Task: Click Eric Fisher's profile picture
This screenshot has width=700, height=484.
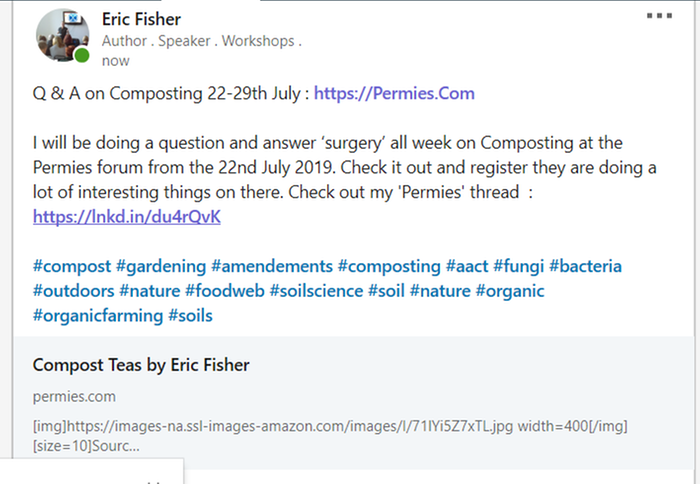Action: (x=62, y=35)
